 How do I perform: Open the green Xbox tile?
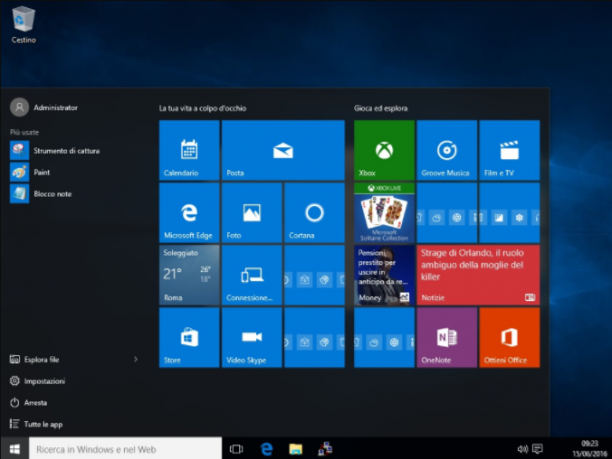coord(384,150)
